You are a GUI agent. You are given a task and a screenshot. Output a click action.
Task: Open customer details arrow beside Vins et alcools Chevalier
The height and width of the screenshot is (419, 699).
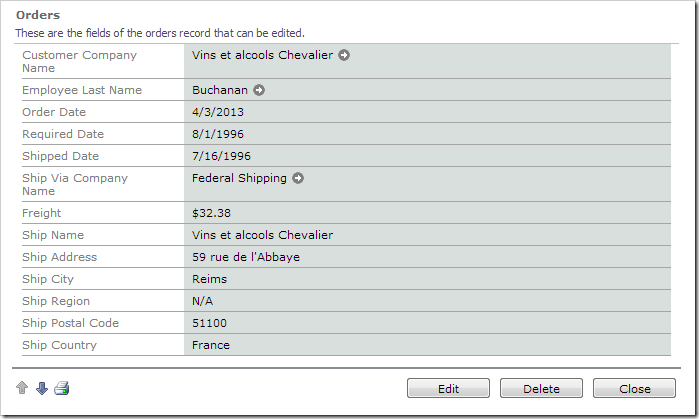(x=344, y=55)
